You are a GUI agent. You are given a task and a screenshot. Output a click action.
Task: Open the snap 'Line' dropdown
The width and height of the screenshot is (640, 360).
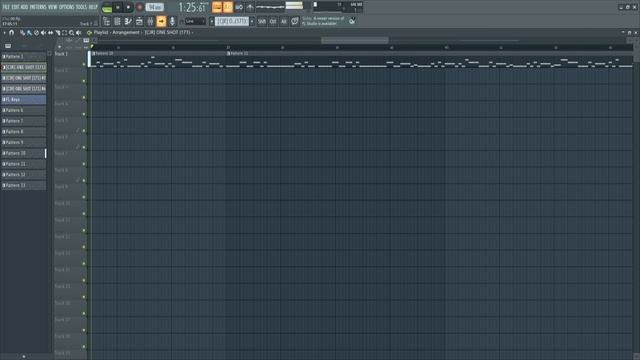click(x=195, y=21)
